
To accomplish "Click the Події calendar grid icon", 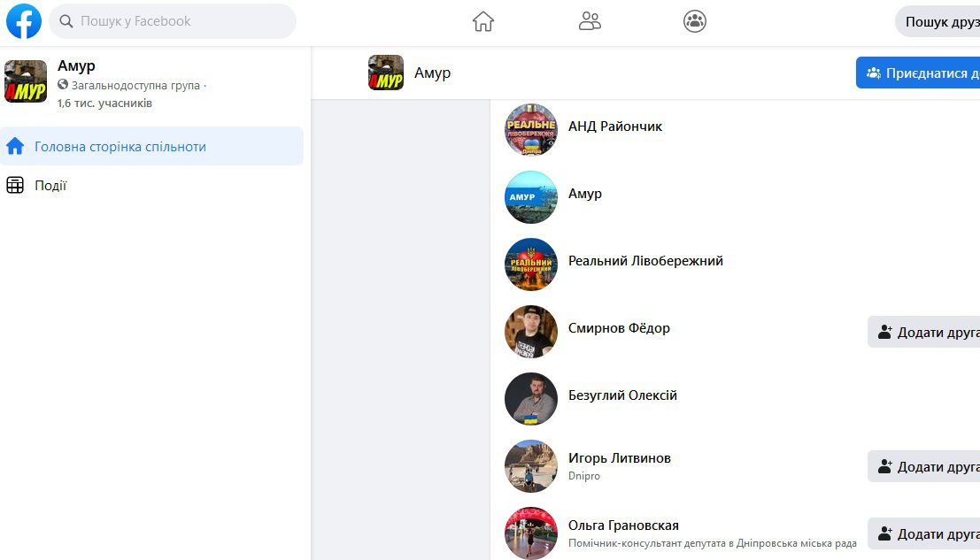I will coord(15,186).
